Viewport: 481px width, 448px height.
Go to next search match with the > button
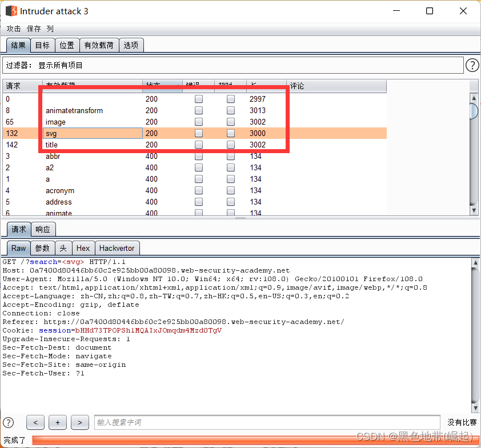80,422
